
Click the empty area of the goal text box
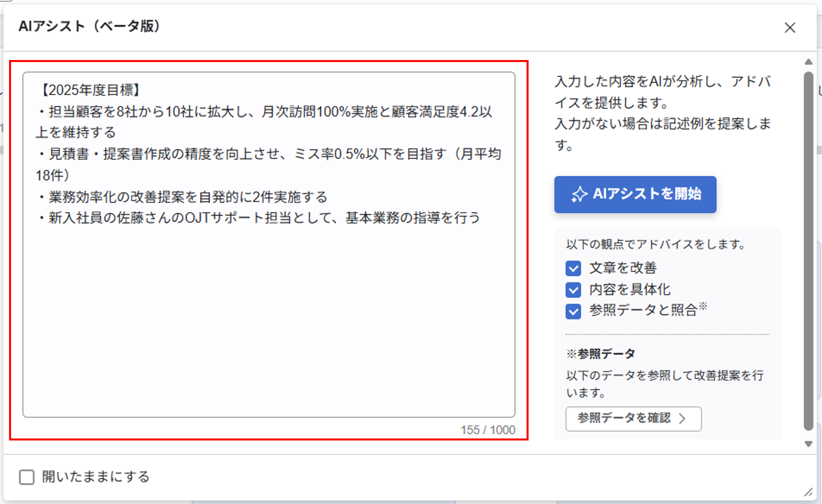(x=269, y=317)
